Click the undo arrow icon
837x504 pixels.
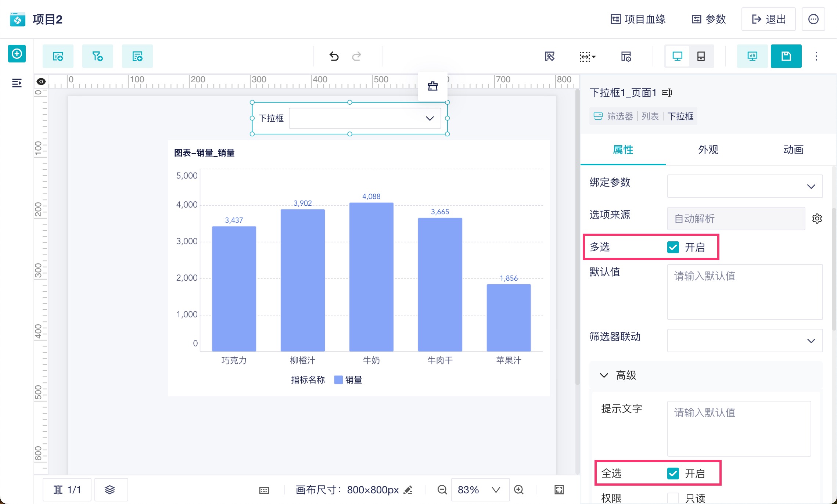(x=334, y=56)
